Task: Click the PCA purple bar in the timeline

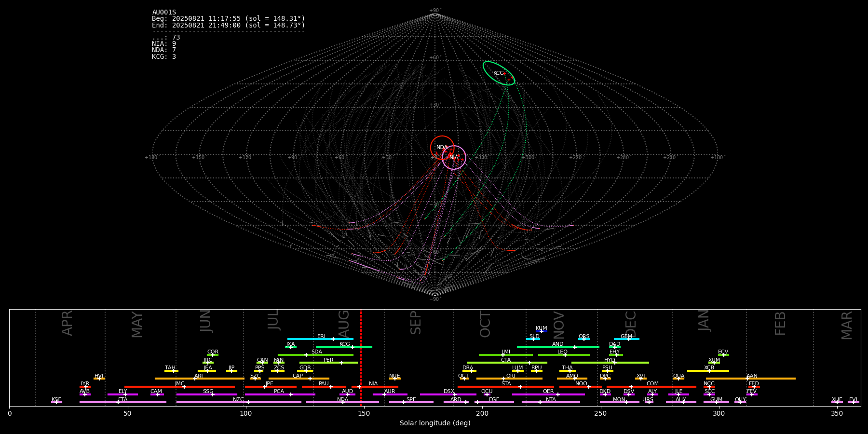Action: click(x=280, y=394)
